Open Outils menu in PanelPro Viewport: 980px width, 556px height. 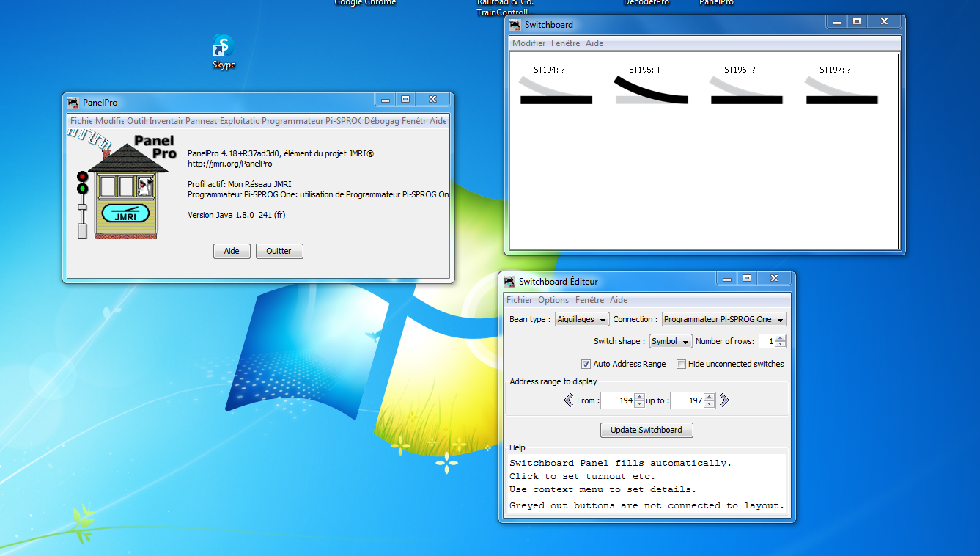(136, 120)
